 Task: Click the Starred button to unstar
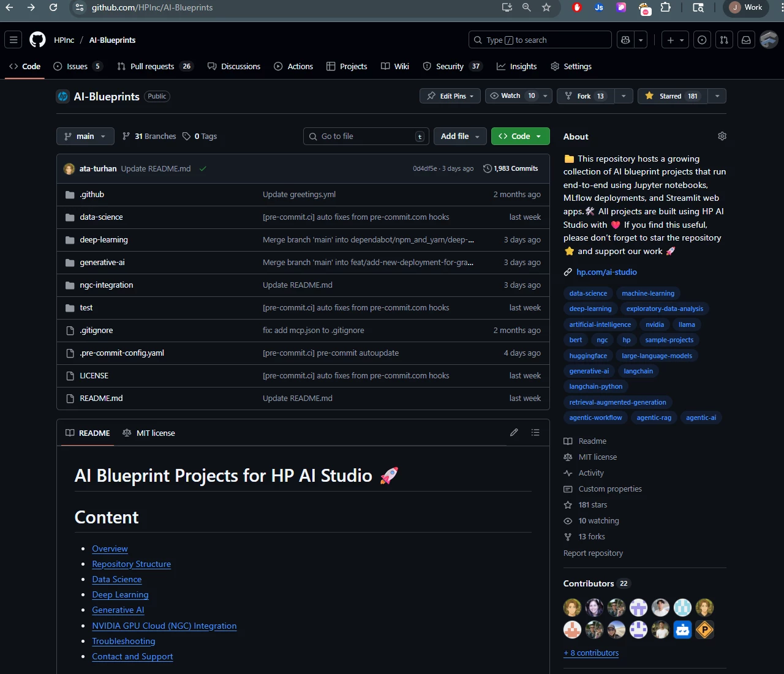tap(673, 96)
